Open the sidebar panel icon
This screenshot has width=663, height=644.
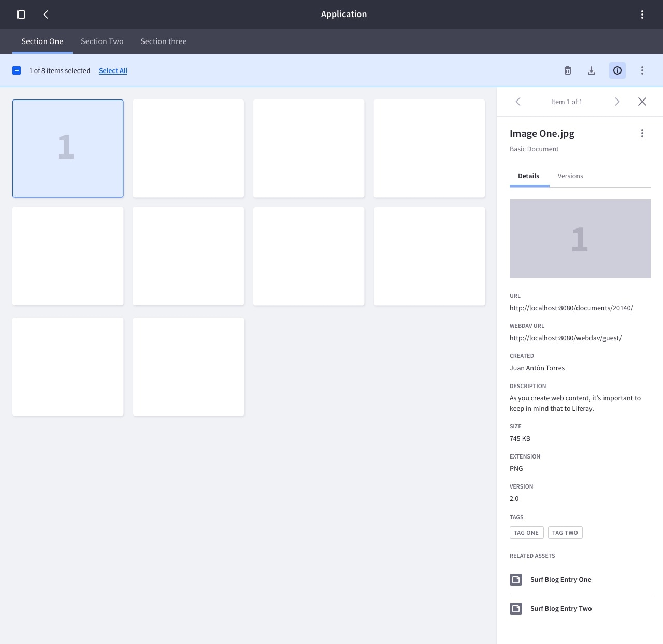click(x=21, y=15)
